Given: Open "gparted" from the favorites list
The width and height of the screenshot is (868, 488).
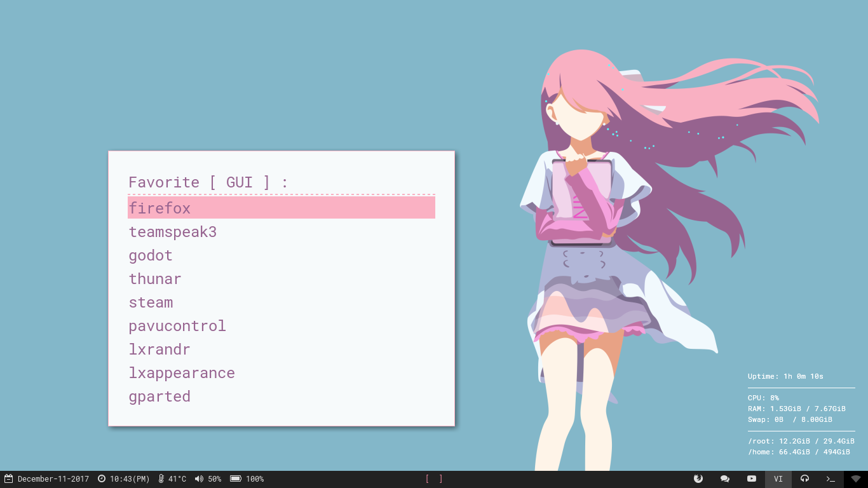Looking at the screenshot, I should pos(159,396).
